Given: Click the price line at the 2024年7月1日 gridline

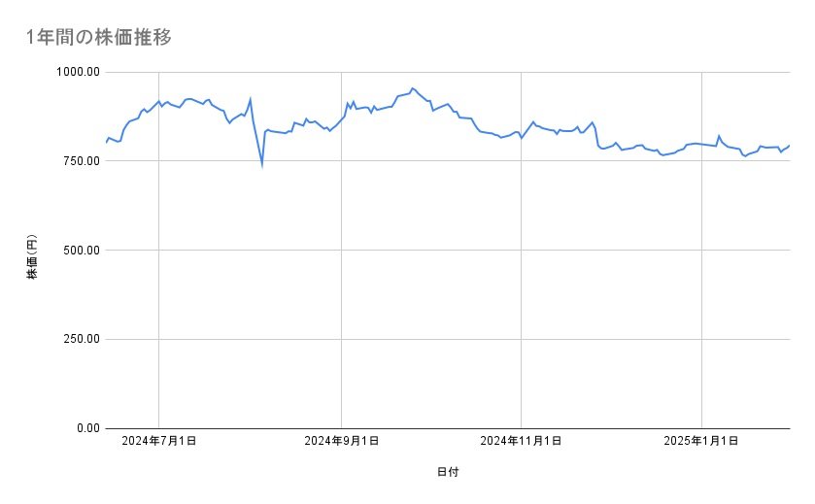Looking at the screenshot, I should (x=159, y=101).
